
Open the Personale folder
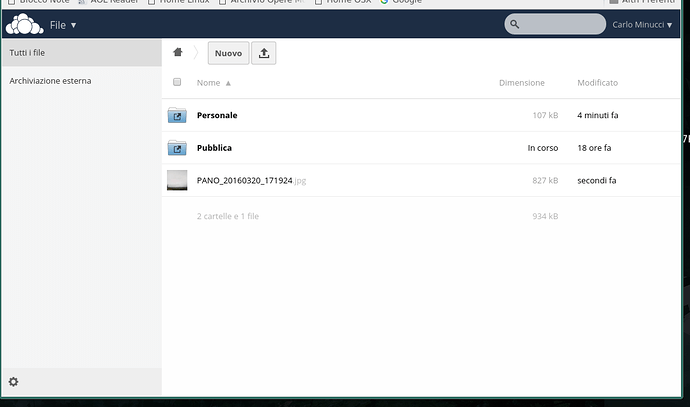[x=217, y=115]
